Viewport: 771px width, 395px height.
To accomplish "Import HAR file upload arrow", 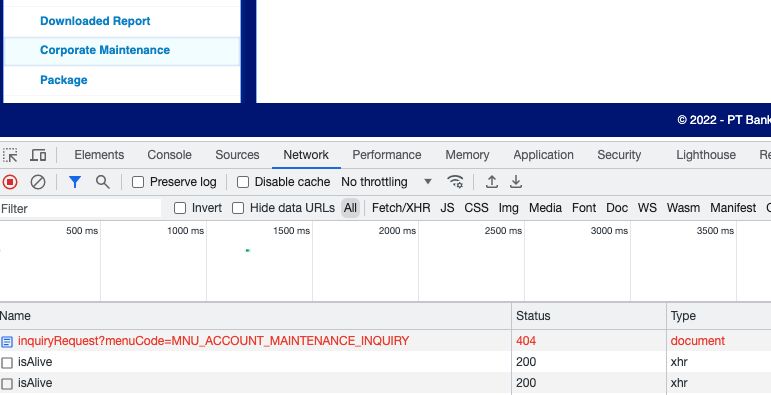I will click(x=492, y=182).
